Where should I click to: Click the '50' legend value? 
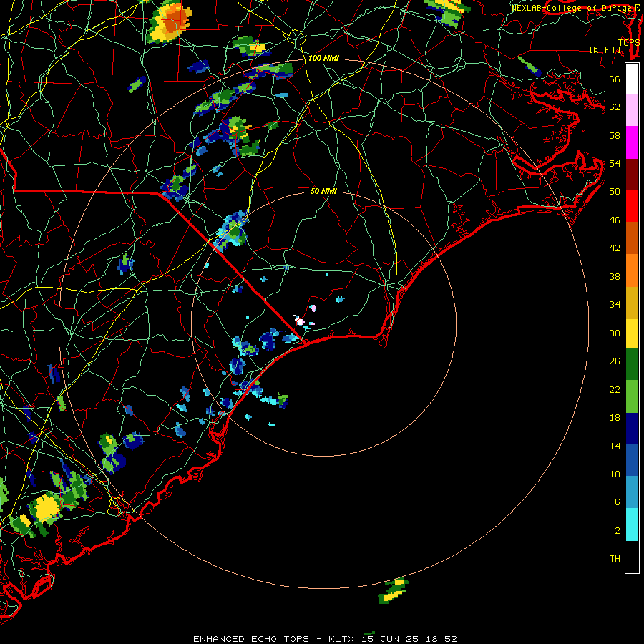[x=615, y=192]
